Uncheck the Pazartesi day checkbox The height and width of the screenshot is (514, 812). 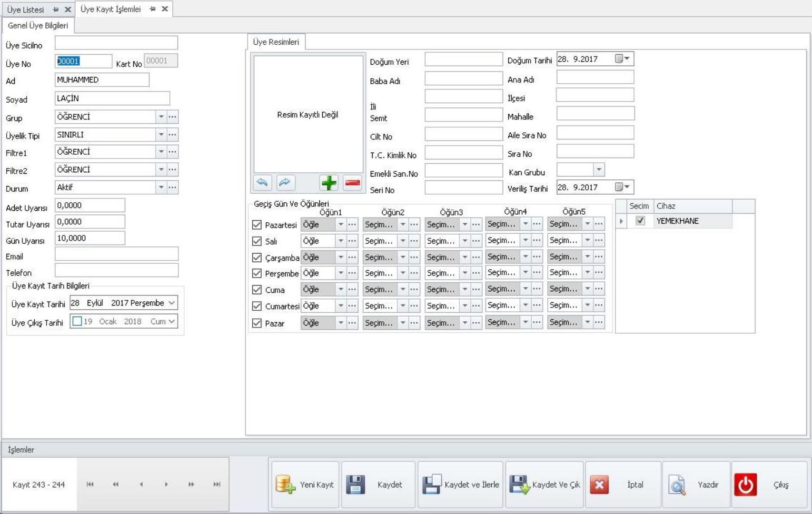pyautogui.click(x=257, y=225)
